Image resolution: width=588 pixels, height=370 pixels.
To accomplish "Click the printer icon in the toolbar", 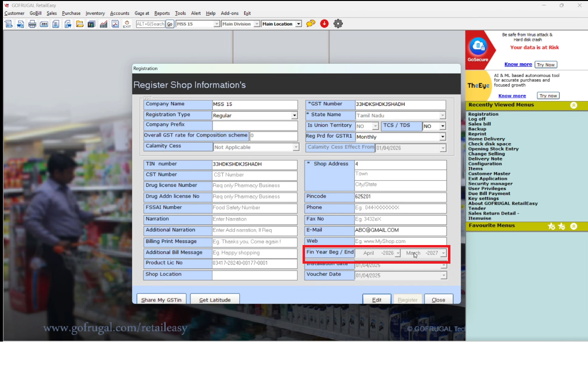I will tap(32, 24).
